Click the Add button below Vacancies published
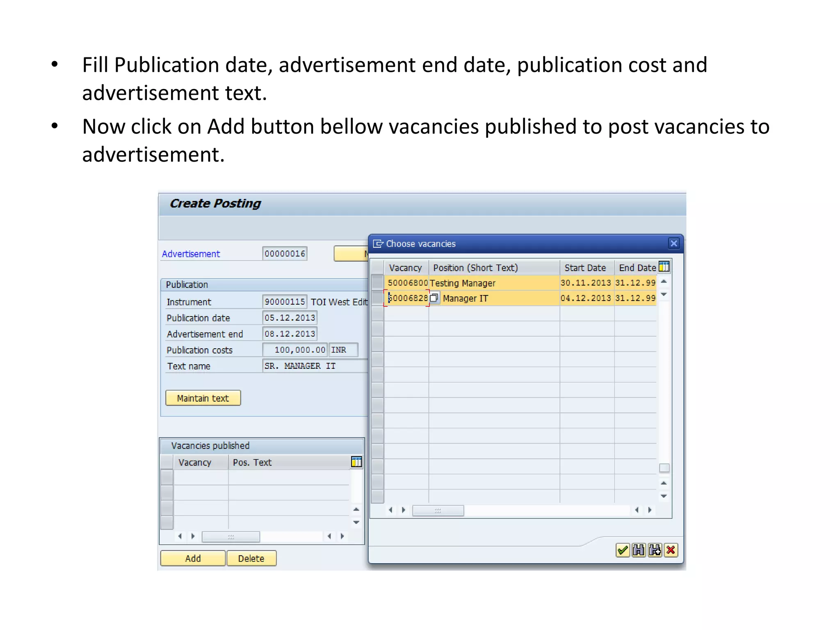 click(x=193, y=558)
